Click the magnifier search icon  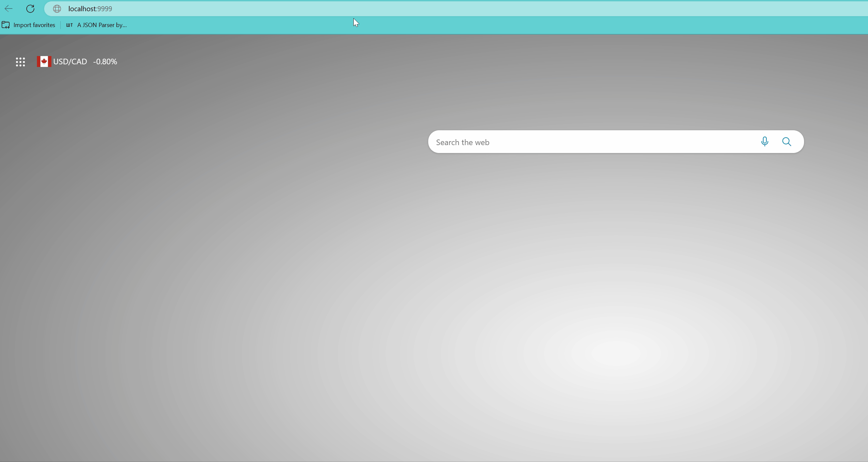coord(787,141)
